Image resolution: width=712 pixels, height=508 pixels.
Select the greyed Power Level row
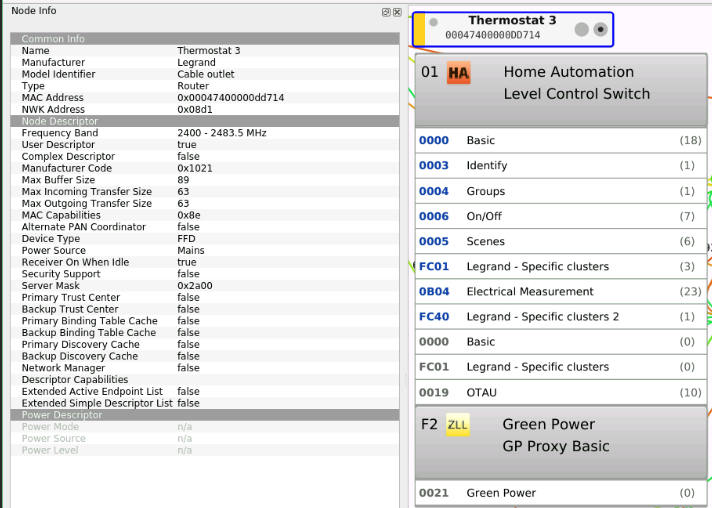pyautogui.click(x=205, y=450)
